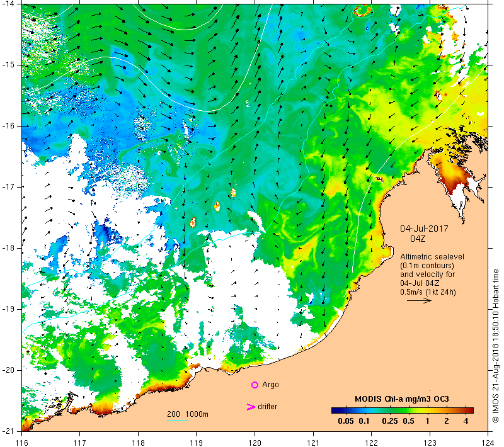
Task: Click longitude axis label '119'
Action: (197, 443)
